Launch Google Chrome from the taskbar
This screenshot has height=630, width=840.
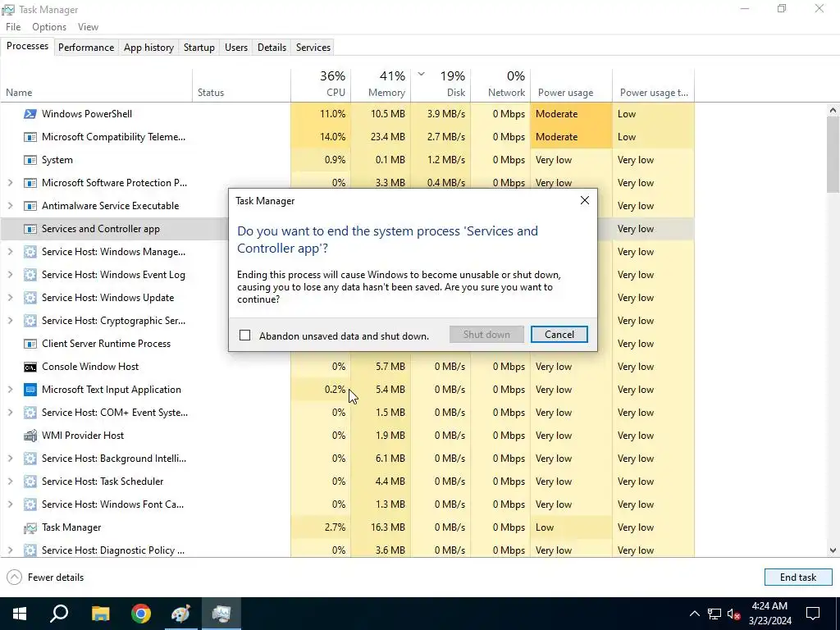pyautogui.click(x=141, y=614)
